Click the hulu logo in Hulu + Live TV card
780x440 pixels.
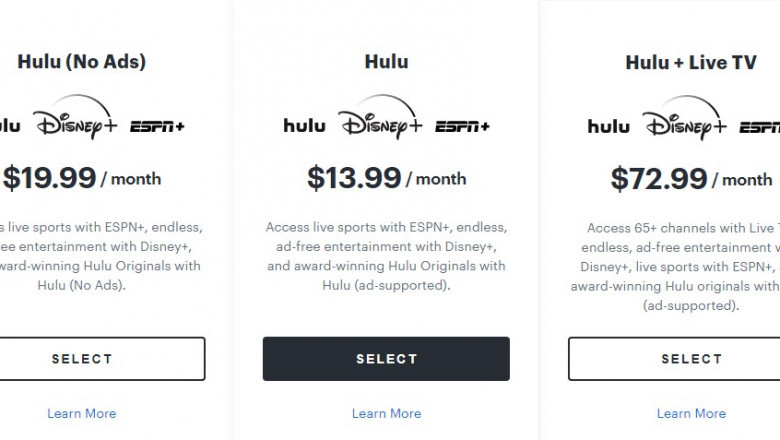[x=608, y=126]
